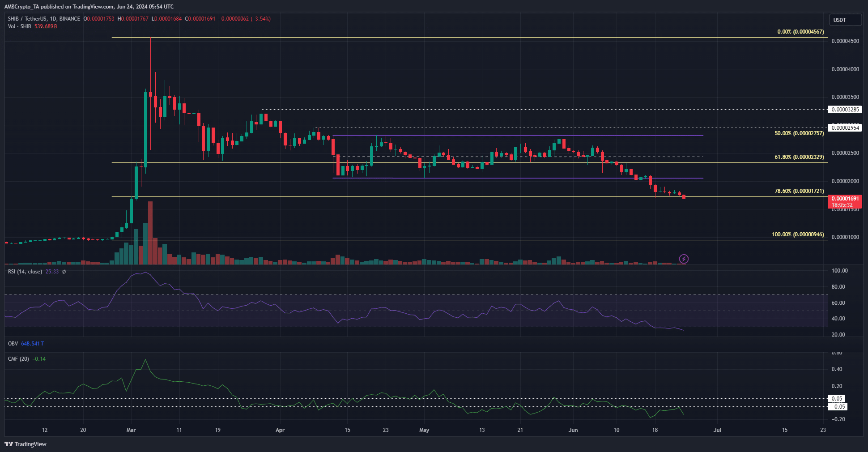This screenshot has width=868, height=452.
Task: Click the May label on time axis
Action: point(424,430)
